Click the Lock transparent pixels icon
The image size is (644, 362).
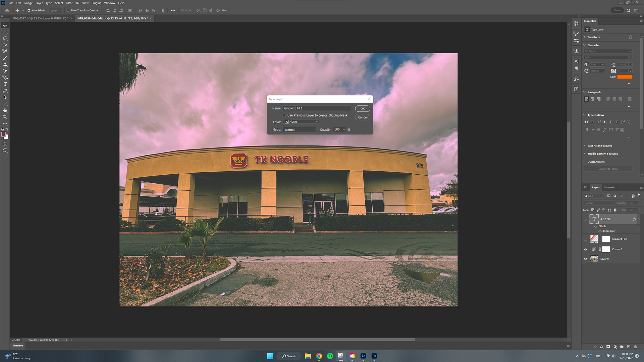click(593, 210)
